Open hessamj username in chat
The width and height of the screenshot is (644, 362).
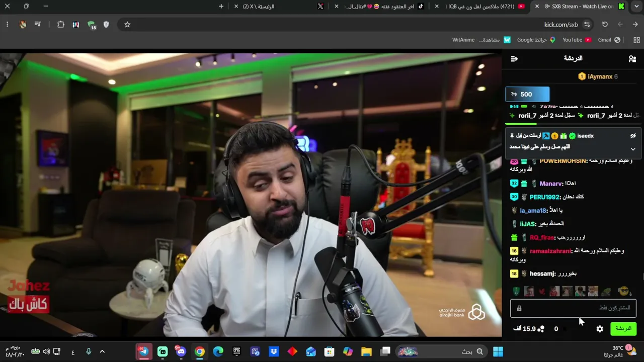coord(543,274)
